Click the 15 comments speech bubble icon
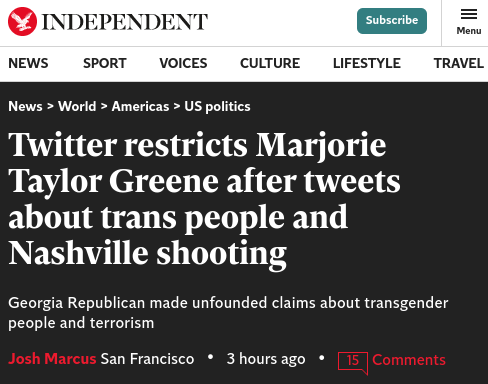 (353, 363)
